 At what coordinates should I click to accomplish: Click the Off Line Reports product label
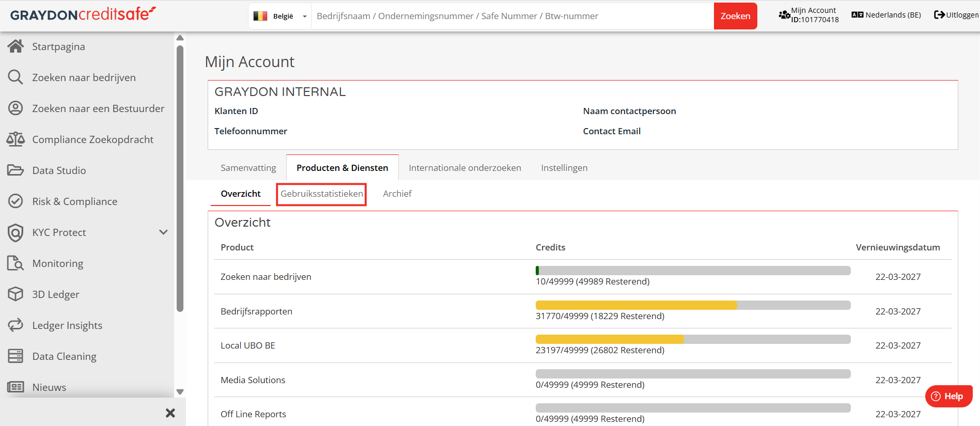[253, 414]
